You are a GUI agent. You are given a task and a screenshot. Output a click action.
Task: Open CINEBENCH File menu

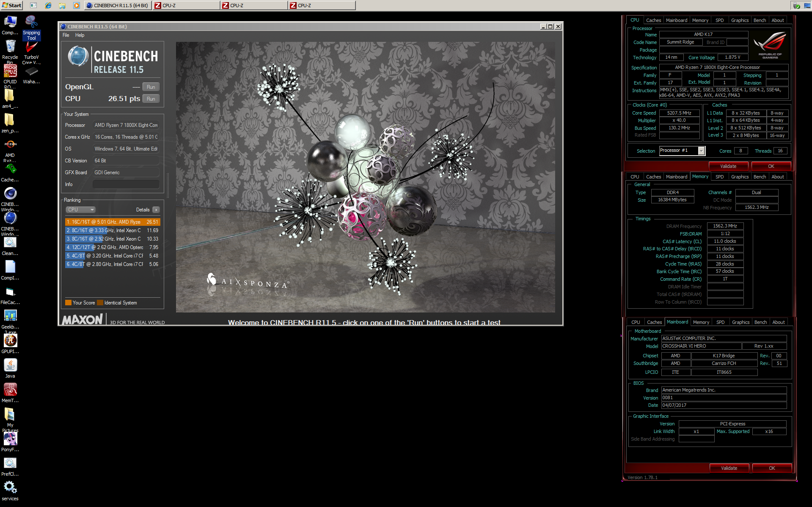click(x=66, y=35)
